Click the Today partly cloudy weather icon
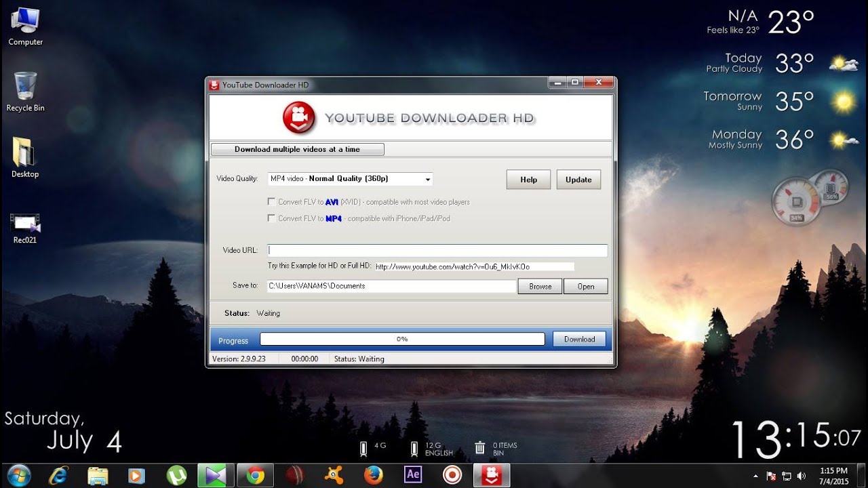 coord(843,64)
